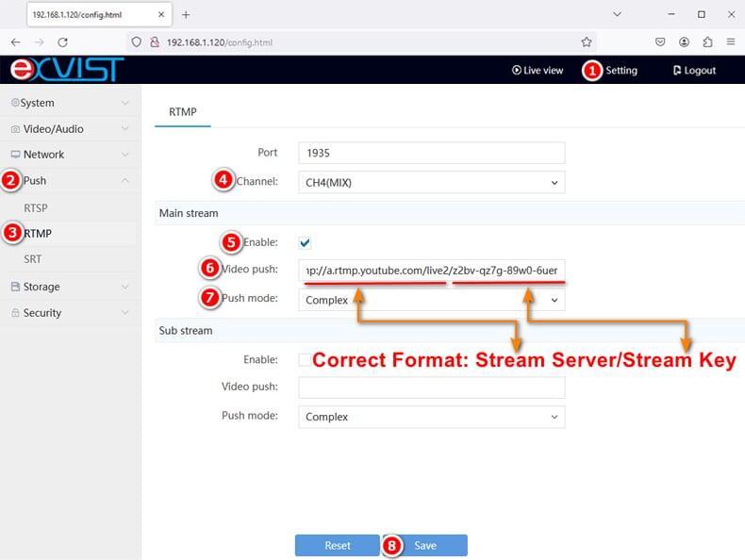The image size is (745, 560).
Task: List all tabs via dropdown arrow
Action: 617,14
